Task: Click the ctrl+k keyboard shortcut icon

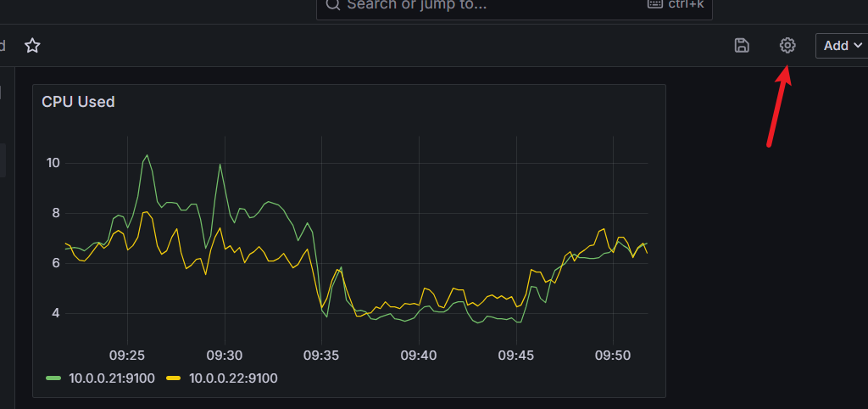Action: [654, 4]
